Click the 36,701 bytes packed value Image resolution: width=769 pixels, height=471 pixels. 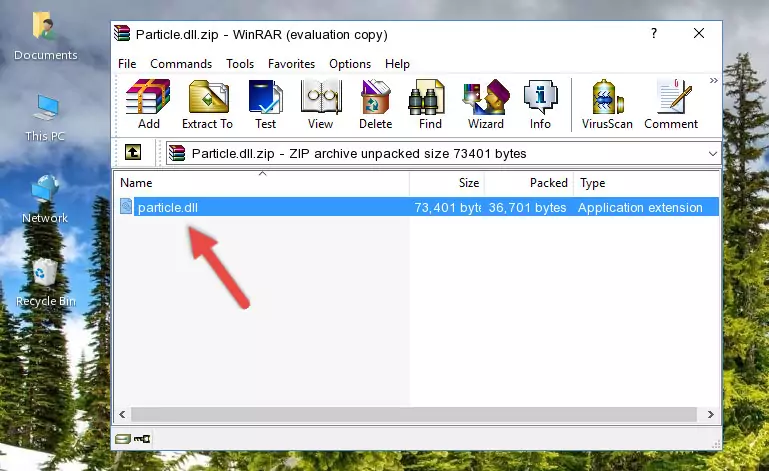[x=527, y=208]
